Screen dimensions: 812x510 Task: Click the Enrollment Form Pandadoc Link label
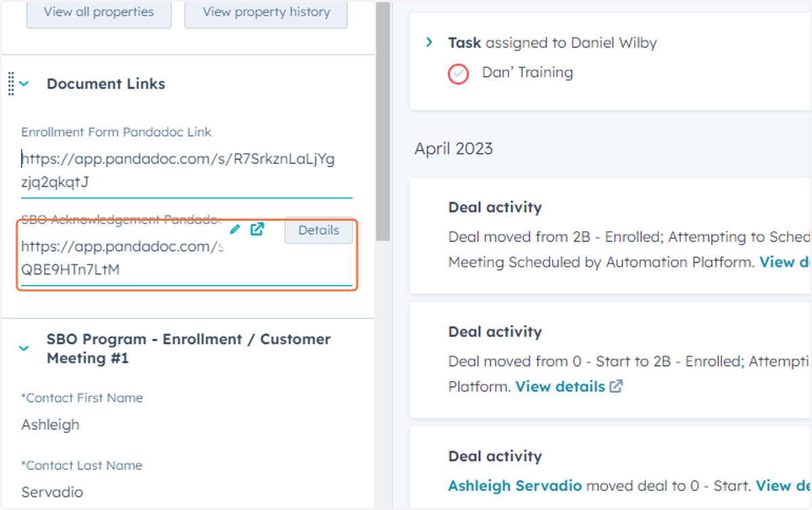pos(116,132)
